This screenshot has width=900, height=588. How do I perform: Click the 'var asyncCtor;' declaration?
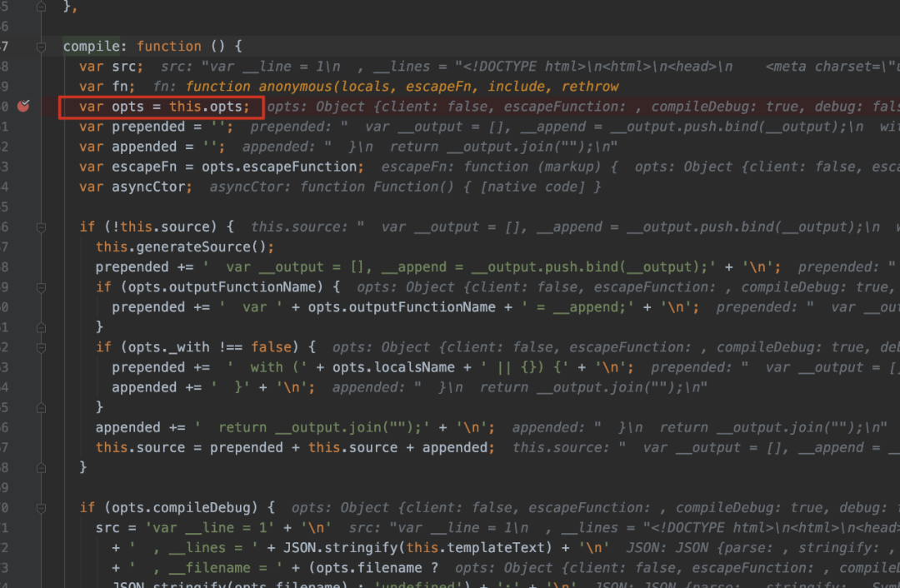[x=136, y=187]
